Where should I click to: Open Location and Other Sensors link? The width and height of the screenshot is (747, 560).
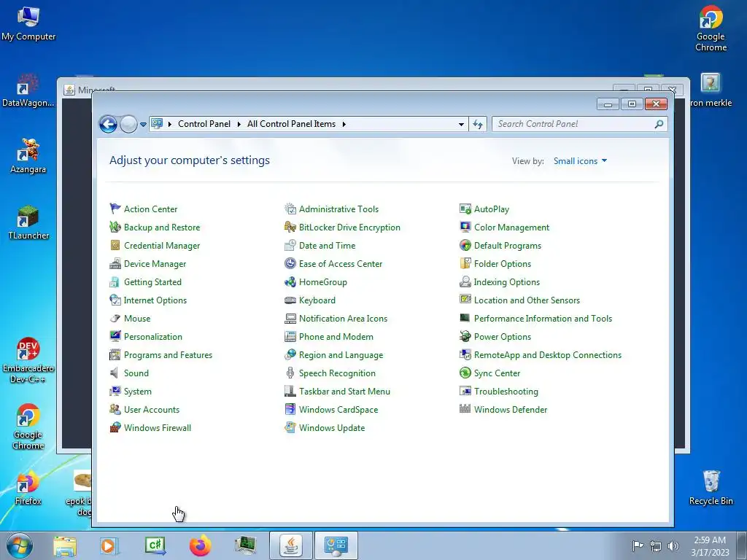coord(527,300)
